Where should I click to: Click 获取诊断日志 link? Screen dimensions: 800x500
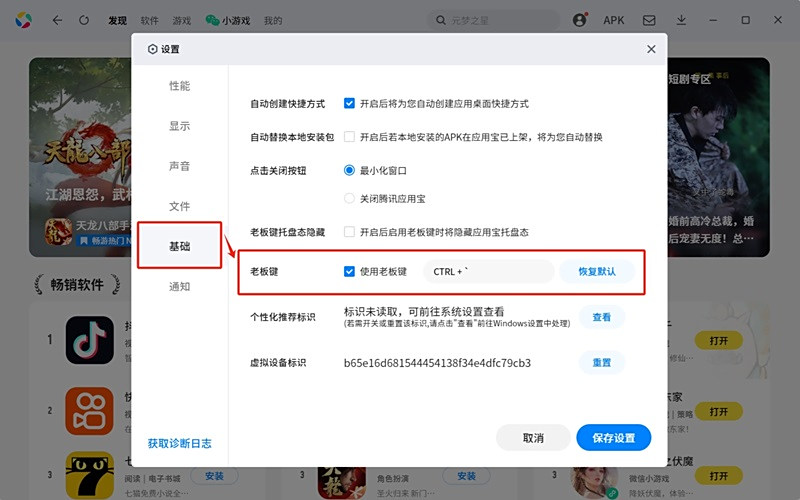pos(180,443)
